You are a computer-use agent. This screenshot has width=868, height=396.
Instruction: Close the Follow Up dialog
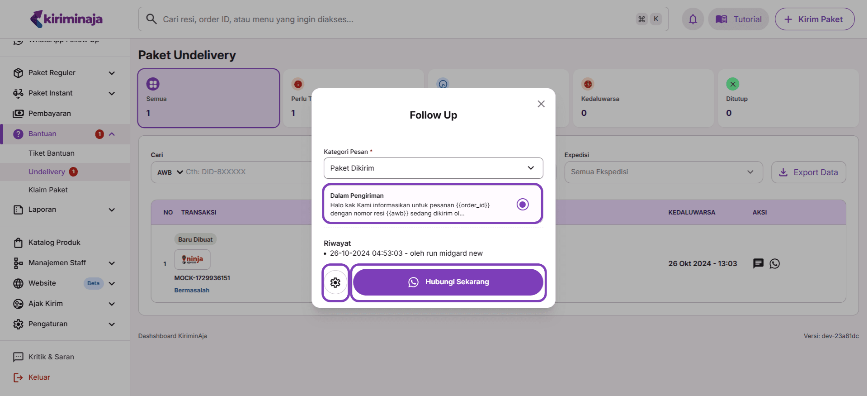(541, 104)
